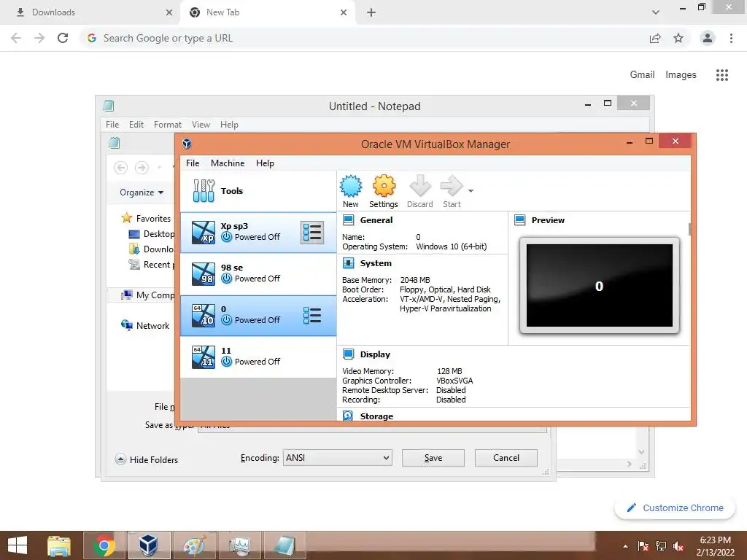The height and width of the screenshot is (560, 747).
Task: Open the VirtualBox Help menu
Action: click(265, 163)
